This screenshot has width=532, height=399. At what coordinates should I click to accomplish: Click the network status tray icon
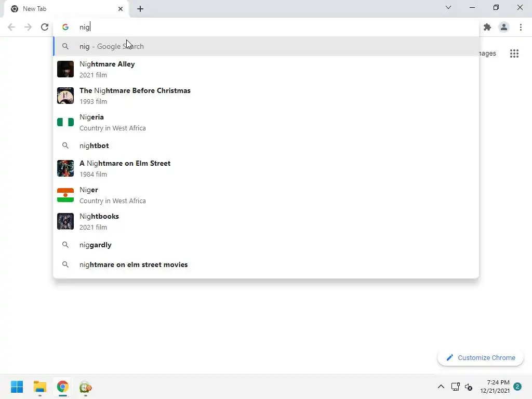click(455, 387)
